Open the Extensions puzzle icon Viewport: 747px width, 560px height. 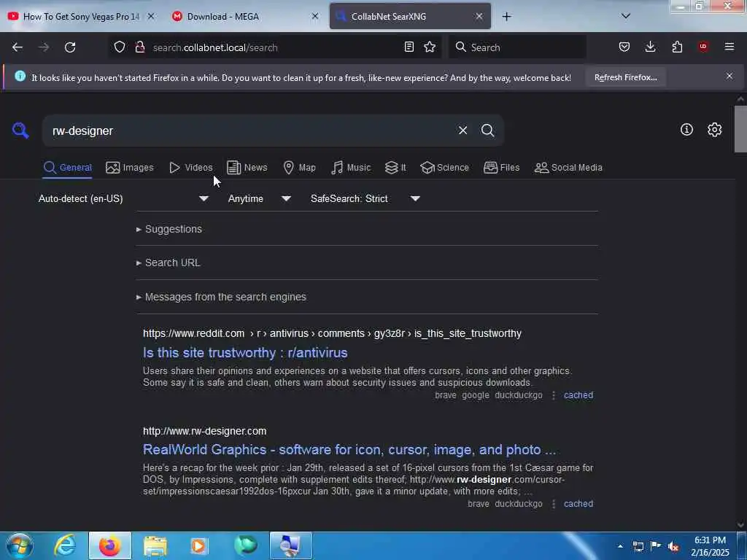tap(677, 47)
